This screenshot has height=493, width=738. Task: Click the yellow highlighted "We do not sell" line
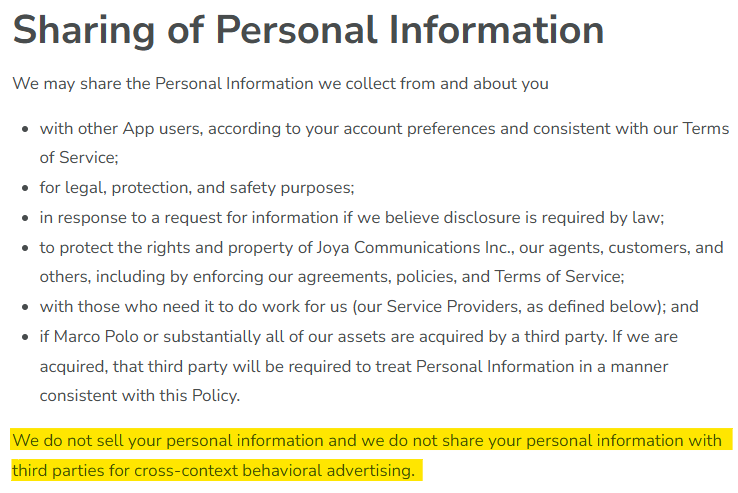coord(370,440)
